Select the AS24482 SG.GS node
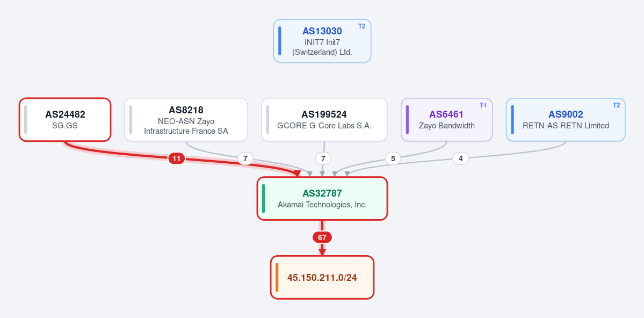 65,120
